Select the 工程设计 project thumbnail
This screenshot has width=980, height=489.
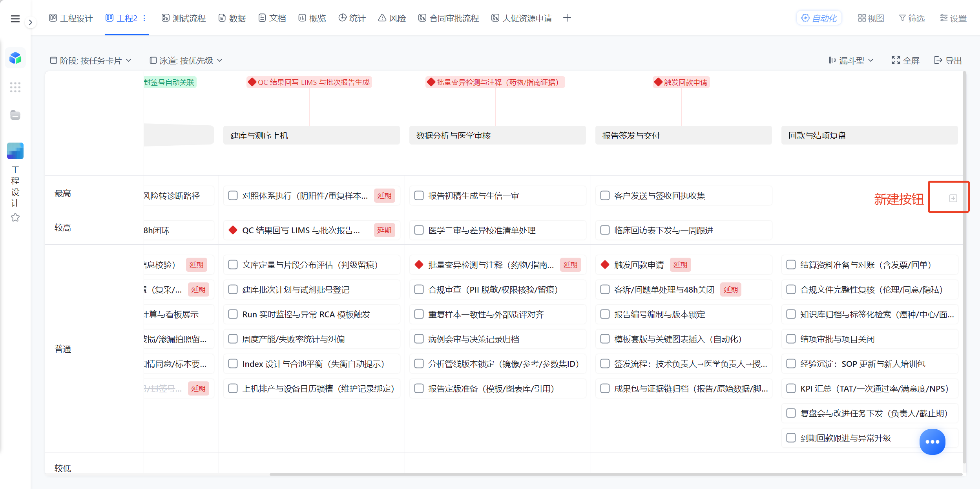[15, 151]
